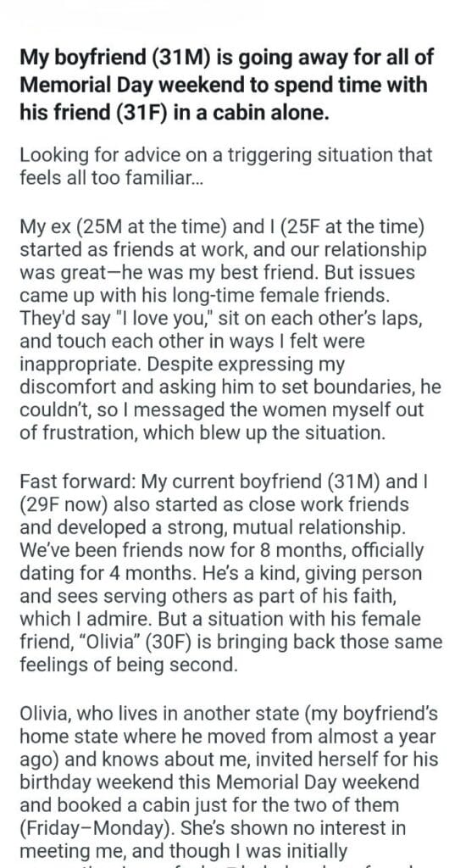Click the bold post title
466x868 pixels.
point(227,85)
